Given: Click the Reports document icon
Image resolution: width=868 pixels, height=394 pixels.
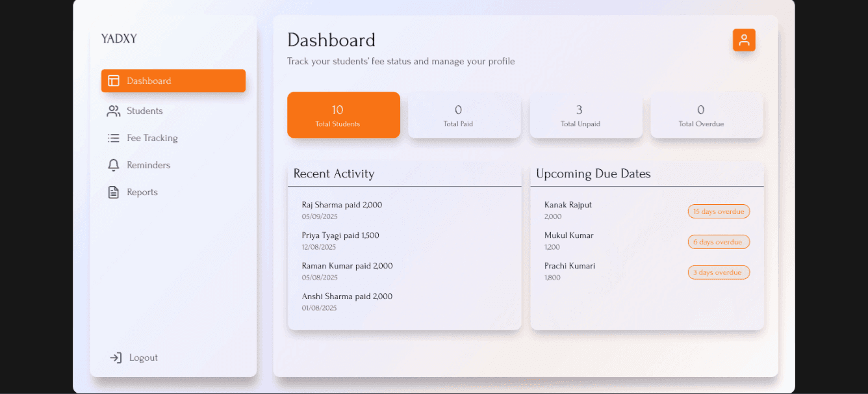Looking at the screenshot, I should tap(114, 192).
